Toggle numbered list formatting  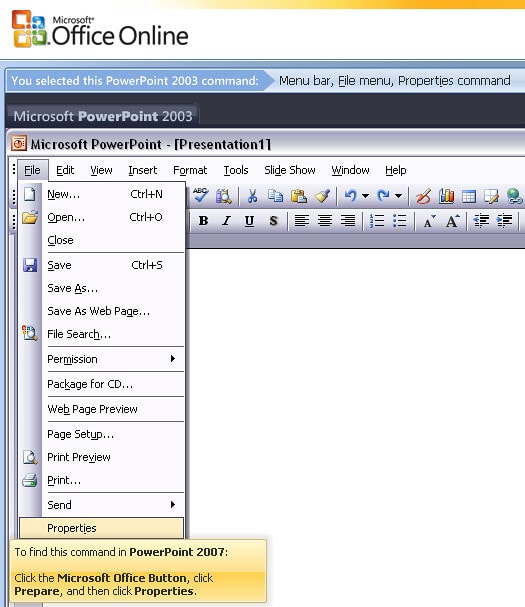point(377,221)
